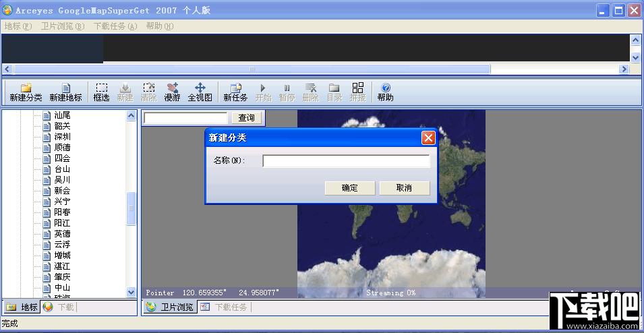Select 吴川 in the landmark tree
This screenshot has height=333, width=644.
click(63, 180)
